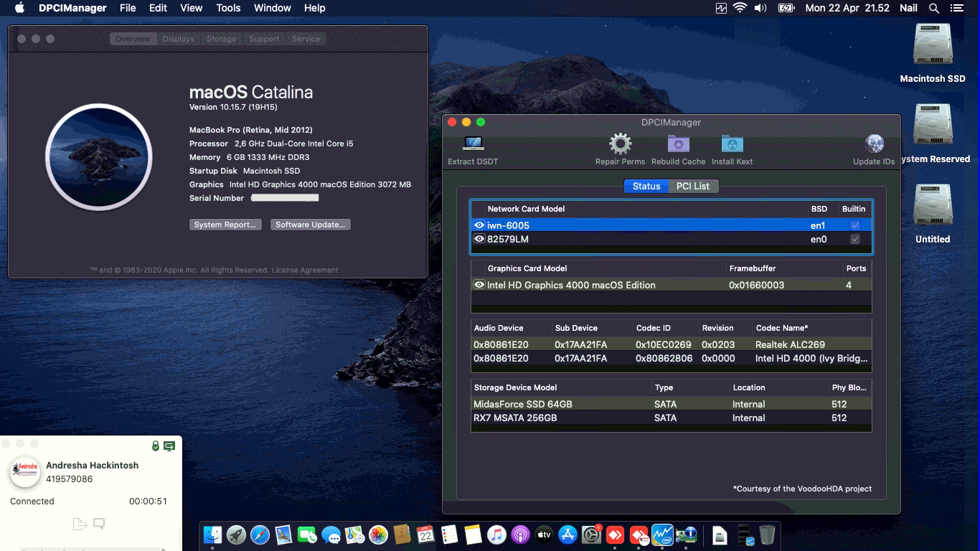Open FaceTime from the Dock
The image size is (980, 551).
307,534
